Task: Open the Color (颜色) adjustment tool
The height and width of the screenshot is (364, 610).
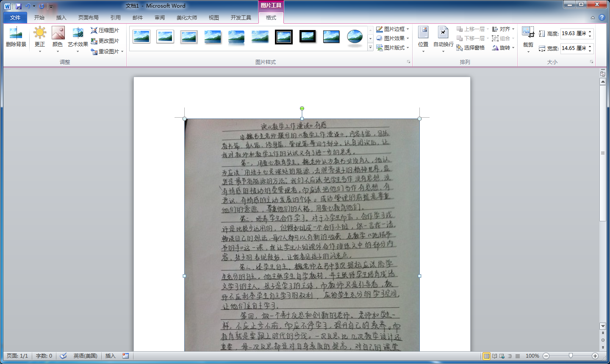Action: (x=58, y=39)
